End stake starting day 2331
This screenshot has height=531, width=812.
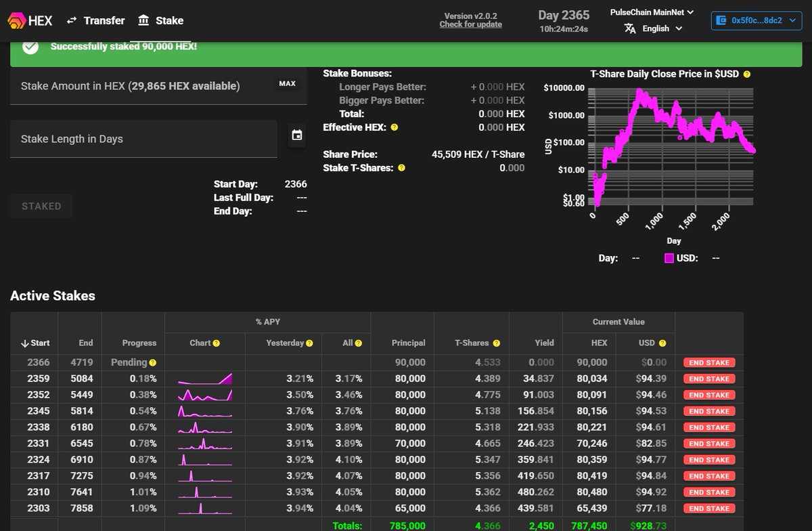point(709,444)
